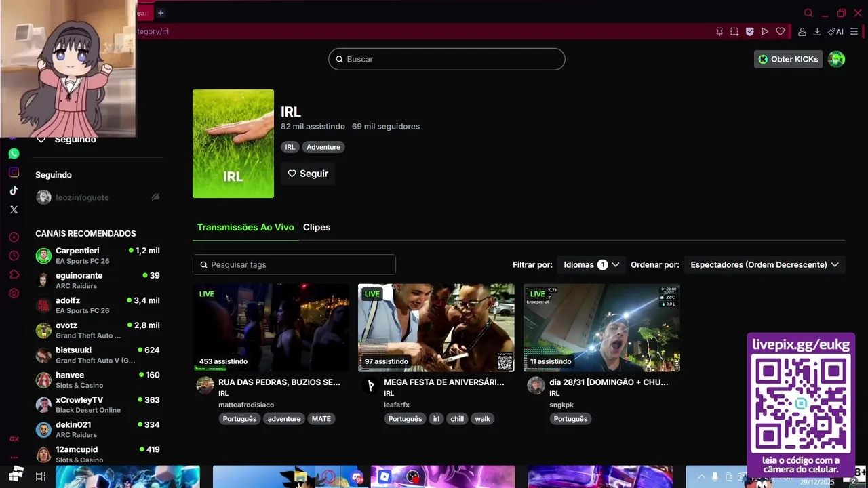Image resolution: width=868 pixels, height=488 pixels.
Task: Open a new browser tab with plus
Action: coord(161,13)
